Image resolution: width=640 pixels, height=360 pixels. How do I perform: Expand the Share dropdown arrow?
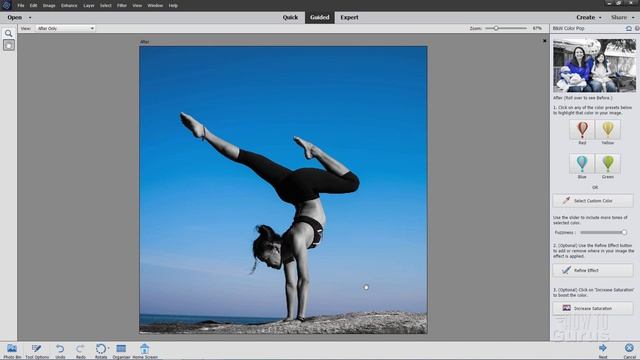(633, 18)
